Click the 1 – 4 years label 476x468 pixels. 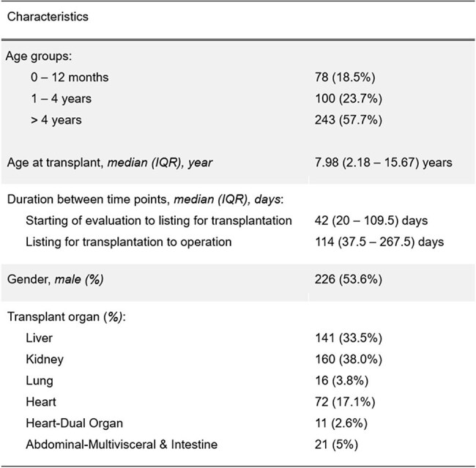coord(61,99)
